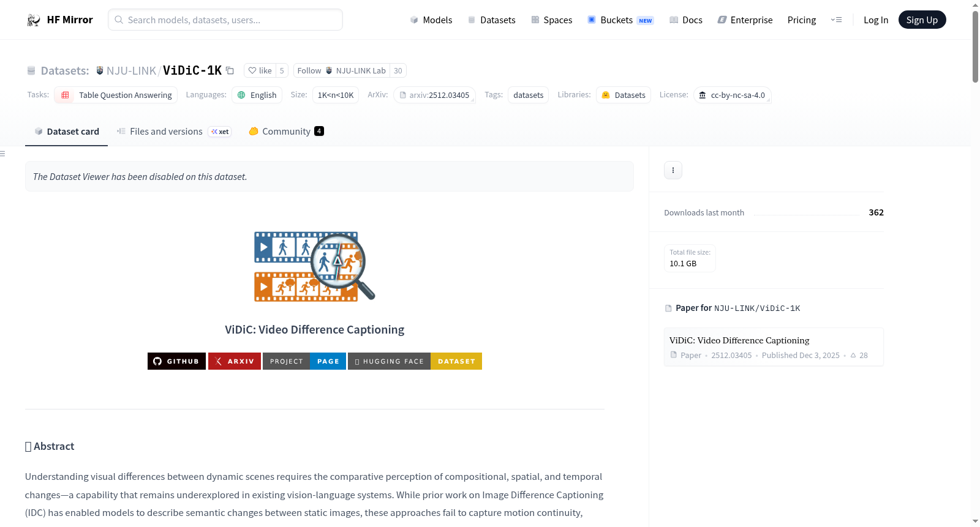Click the Downloads last month value 362
The width and height of the screenshot is (980, 527).
tap(876, 212)
